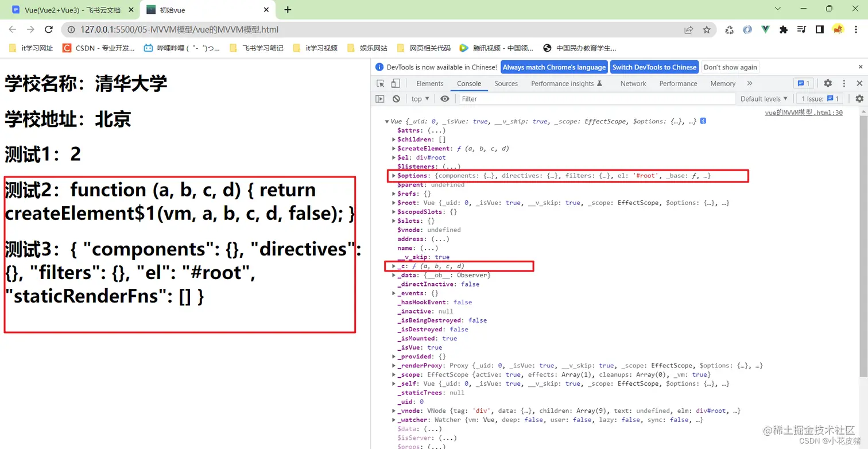Open DevTools three-dot customize menu
The image size is (868, 449).
[844, 83]
